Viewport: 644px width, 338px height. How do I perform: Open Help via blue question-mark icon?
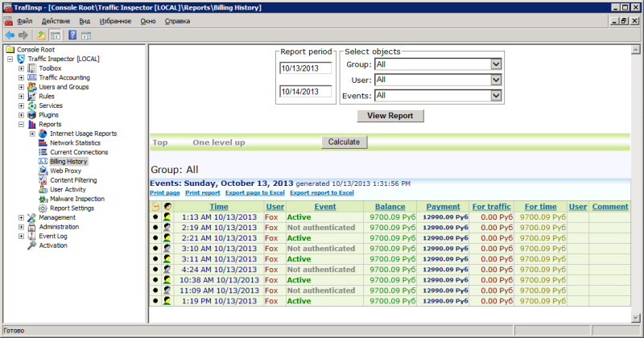pos(72,35)
